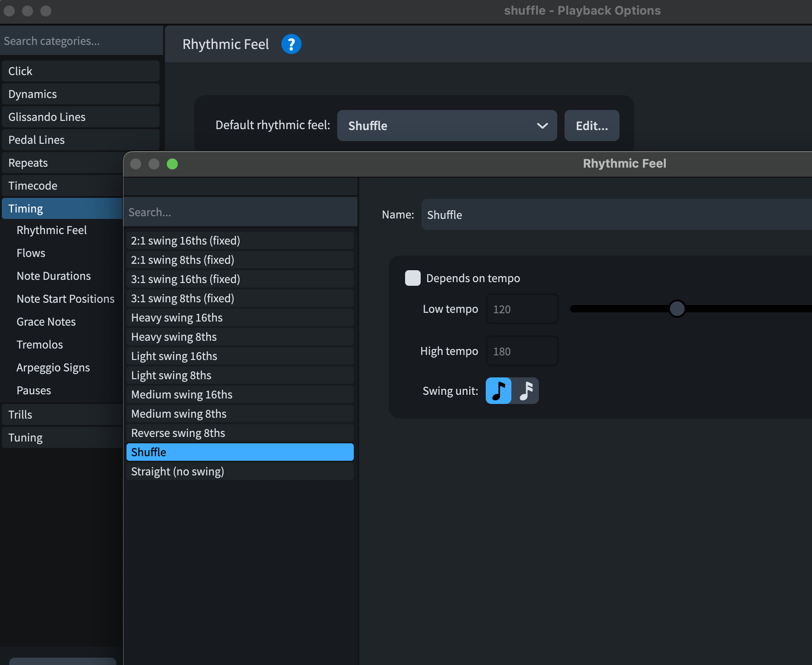Viewport: 812px width, 665px height.
Task: Select the Timing category
Action: [x=62, y=208]
